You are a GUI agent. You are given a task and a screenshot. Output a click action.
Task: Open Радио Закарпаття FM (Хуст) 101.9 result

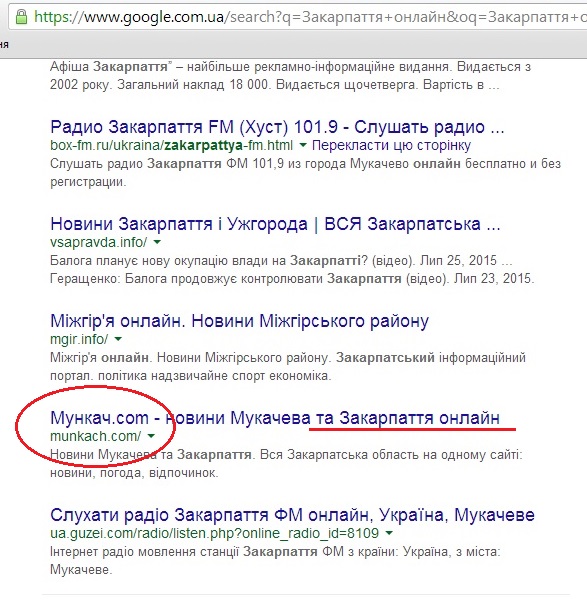point(277,127)
